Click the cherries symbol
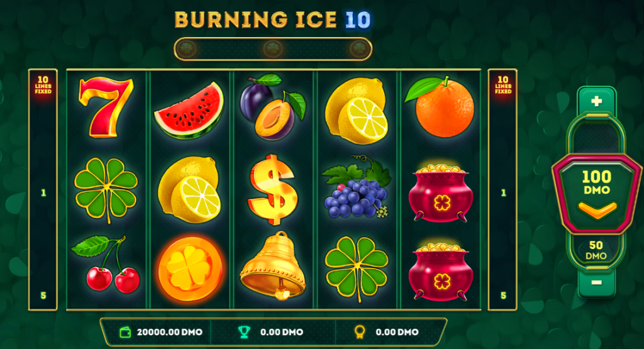The height and width of the screenshot is (349, 644). (106, 264)
